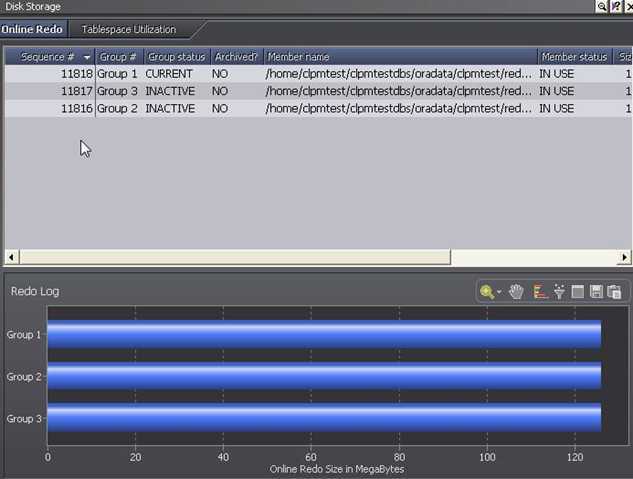Click the Group 3 chart axis label
This screenshot has height=479, width=633.
[x=24, y=419]
